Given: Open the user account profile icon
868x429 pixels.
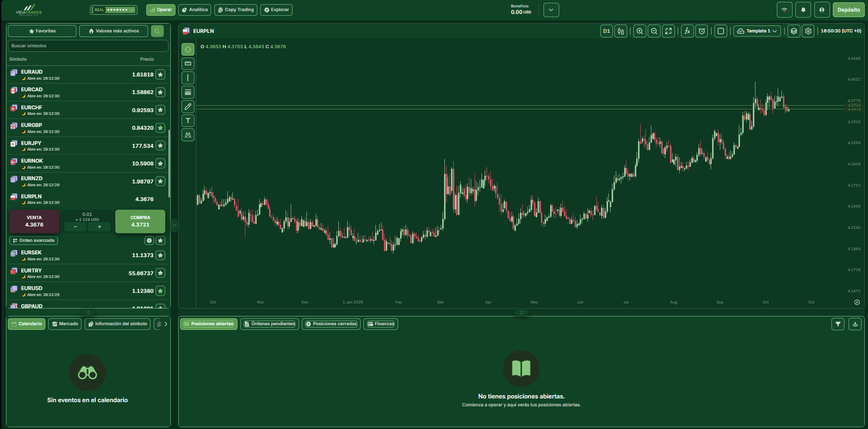Looking at the screenshot, I should [x=822, y=10].
